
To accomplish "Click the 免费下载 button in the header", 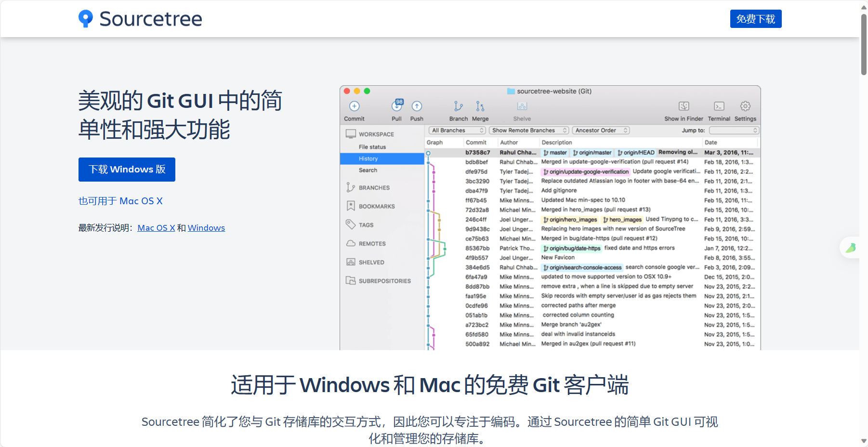I will click(756, 19).
